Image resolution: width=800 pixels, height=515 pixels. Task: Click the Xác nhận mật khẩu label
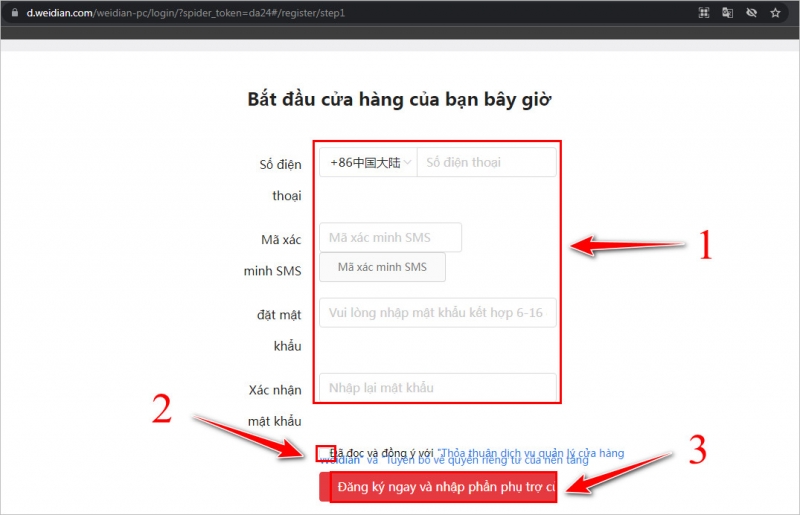274,405
